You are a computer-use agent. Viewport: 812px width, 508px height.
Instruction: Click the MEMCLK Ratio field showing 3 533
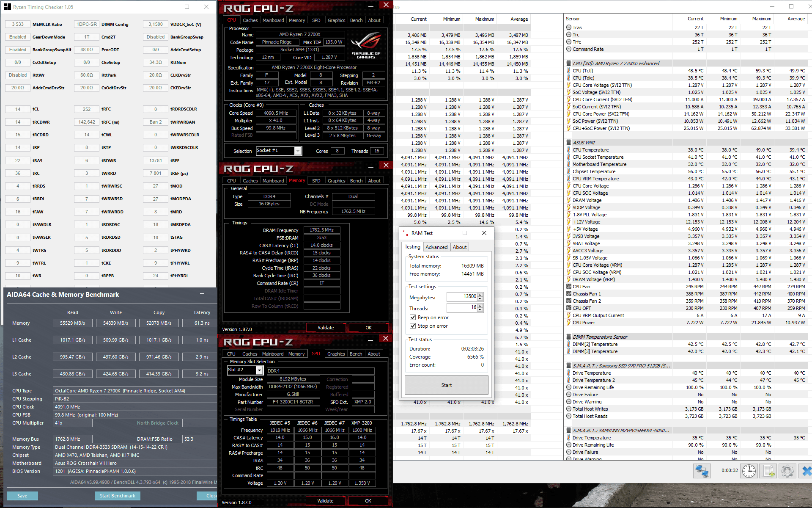pos(17,24)
